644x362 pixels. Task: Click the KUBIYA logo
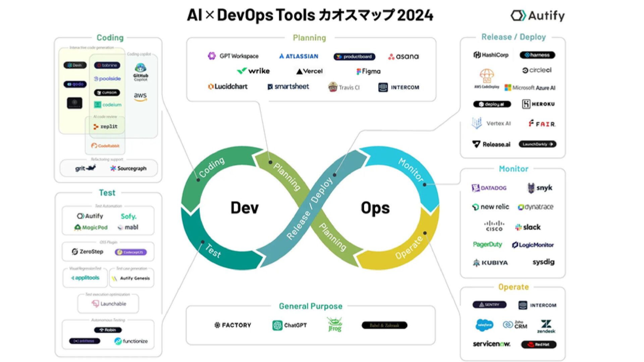pos(490,263)
